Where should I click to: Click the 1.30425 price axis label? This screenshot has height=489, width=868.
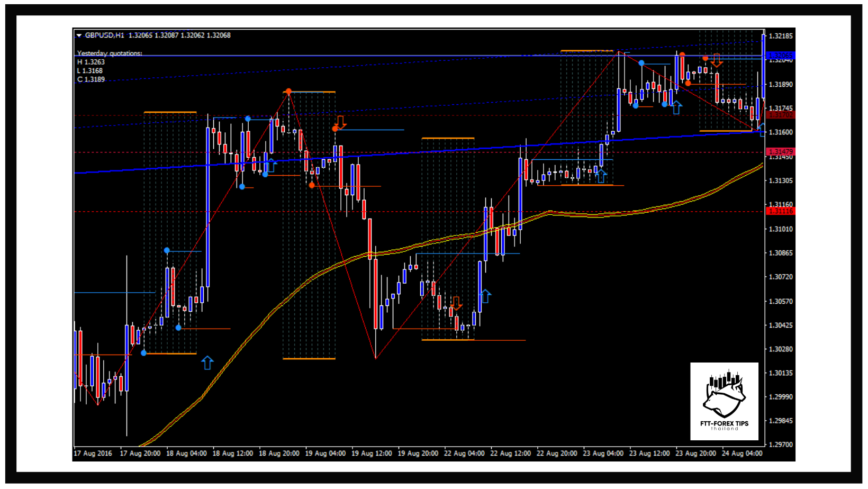click(x=781, y=325)
